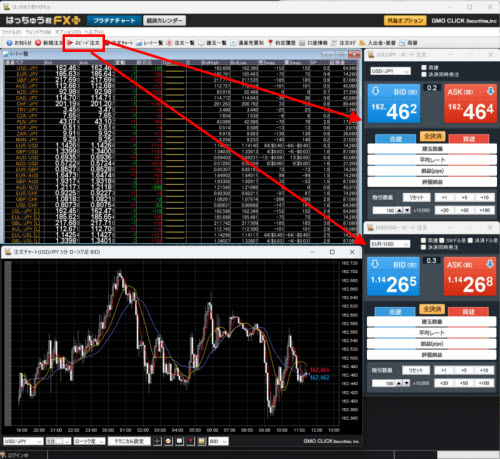Open 新規注文 toolbar icon
Viewport: 500px width, 459px height.
coord(49,43)
